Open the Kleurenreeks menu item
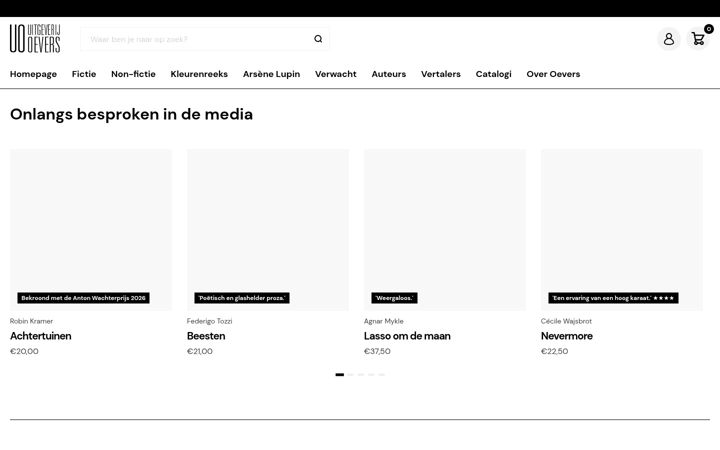This screenshot has width=720, height=450. (x=199, y=74)
